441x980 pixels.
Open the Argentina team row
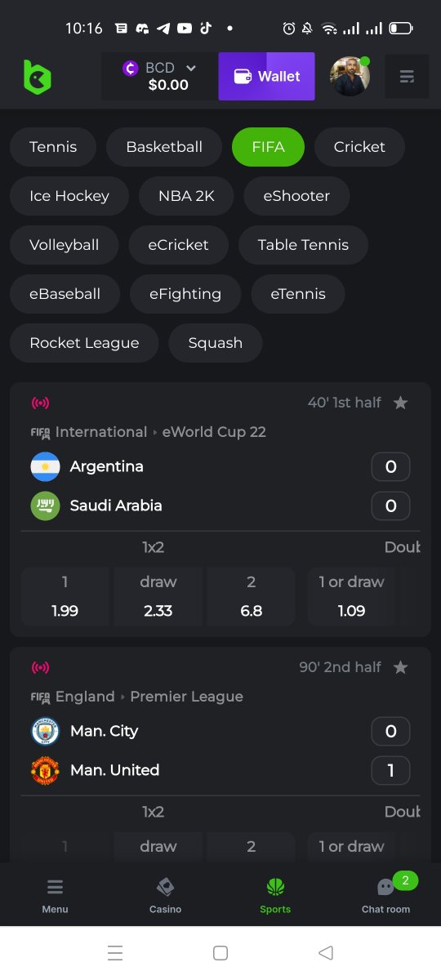coord(220,466)
